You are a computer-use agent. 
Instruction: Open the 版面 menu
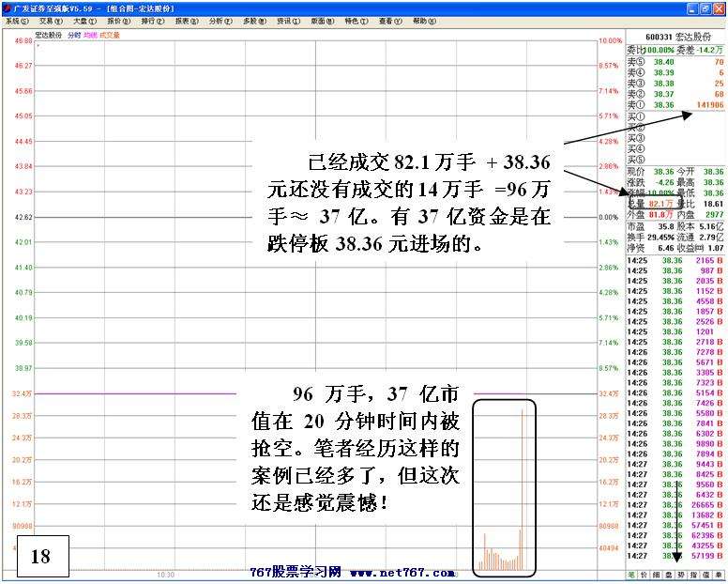click(323, 21)
